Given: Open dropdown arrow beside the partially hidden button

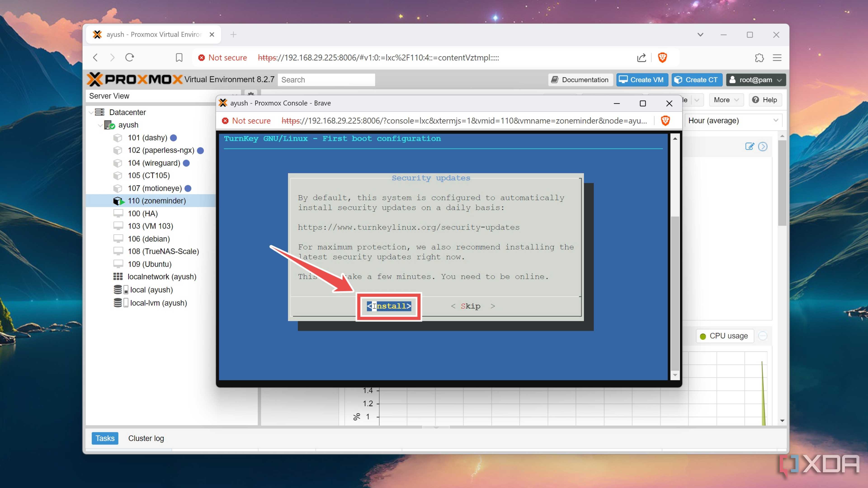Looking at the screenshot, I should pyautogui.click(x=696, y=100).
